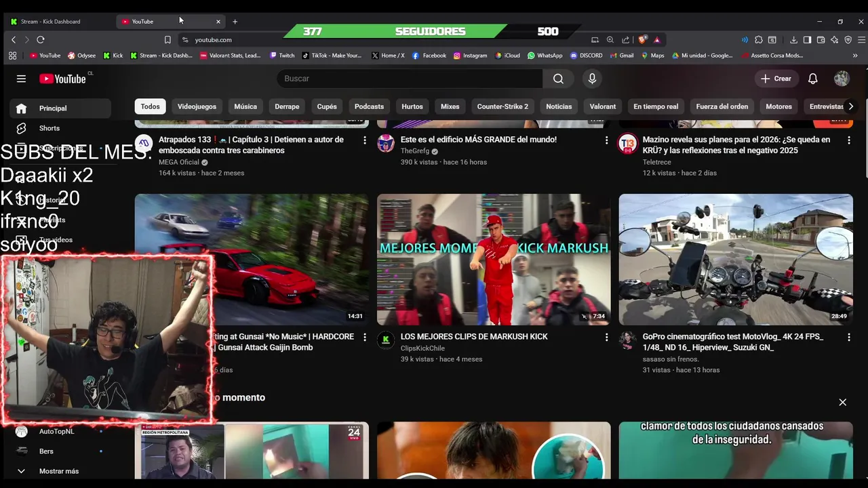Open the Teletrece channel name link
The image size is (868, 488).
click(x=656, y=162)
